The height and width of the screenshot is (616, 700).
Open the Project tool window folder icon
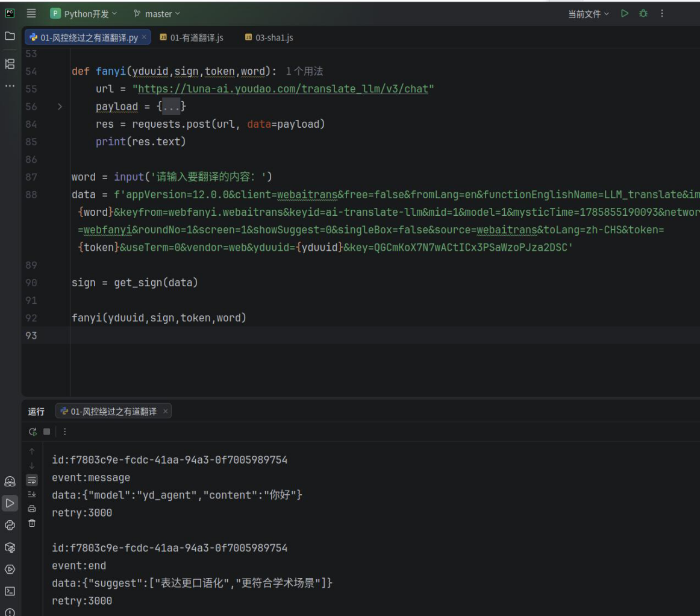[10, 36]
